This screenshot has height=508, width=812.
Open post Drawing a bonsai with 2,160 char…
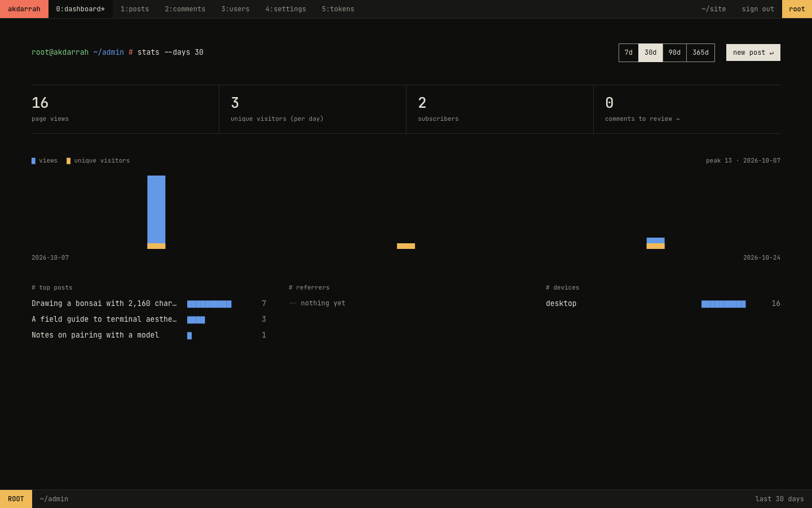104,304
